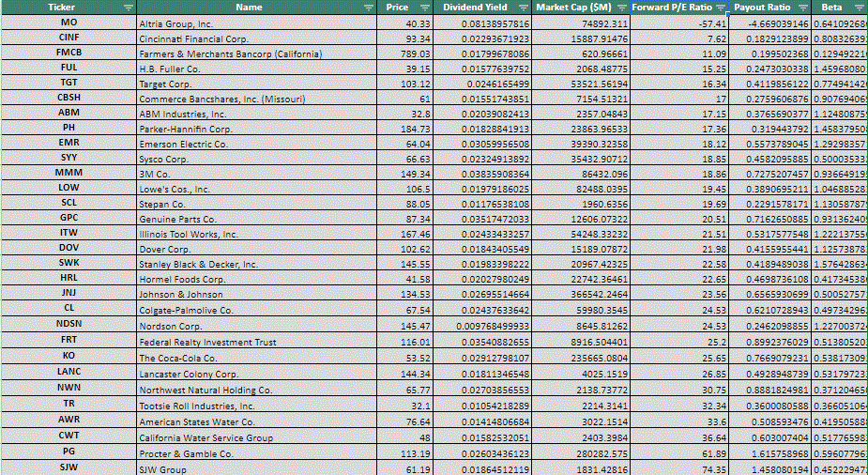
Task: Select the Lowe's Cos., Inc. cell
Action: [257, 187]
